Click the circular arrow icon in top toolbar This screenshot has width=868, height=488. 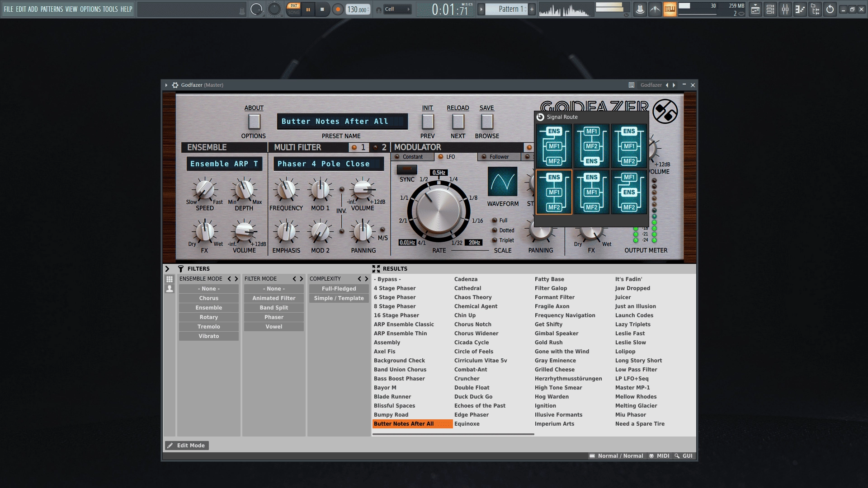[830, 9]
